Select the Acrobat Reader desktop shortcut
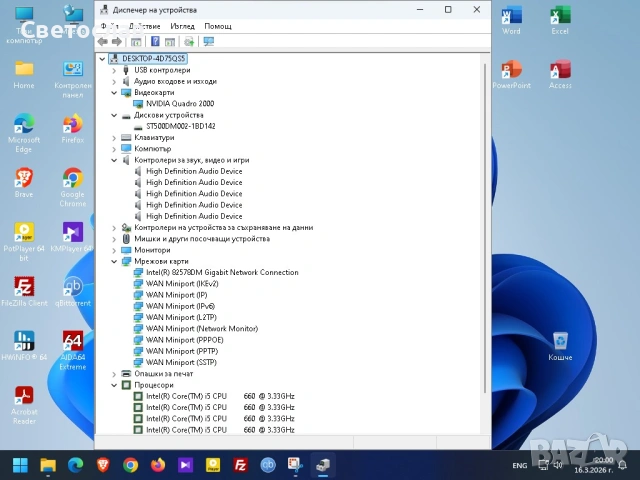The image size is (640, 480). click(x=24, y=405)
